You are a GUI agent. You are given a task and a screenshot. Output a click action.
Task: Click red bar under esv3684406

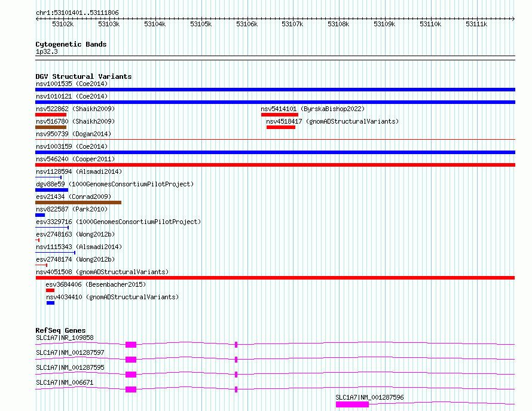pos(50,290)
